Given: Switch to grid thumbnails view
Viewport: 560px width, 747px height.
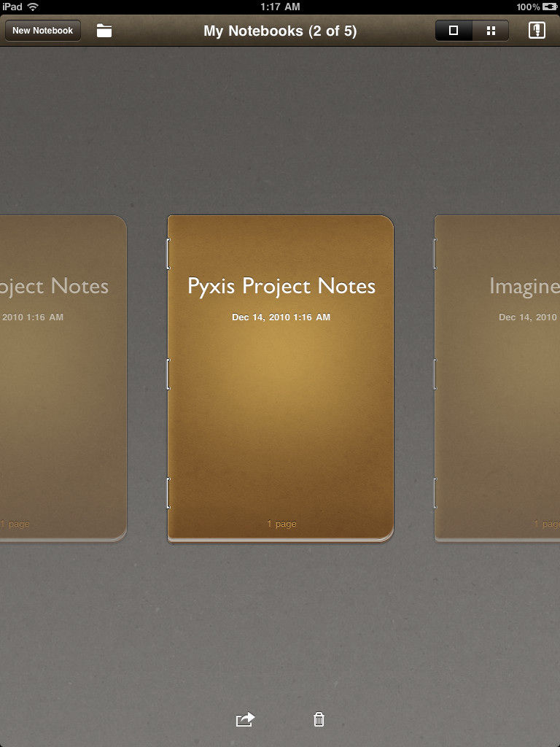Looking at the screenshot, I should point(491,31).
